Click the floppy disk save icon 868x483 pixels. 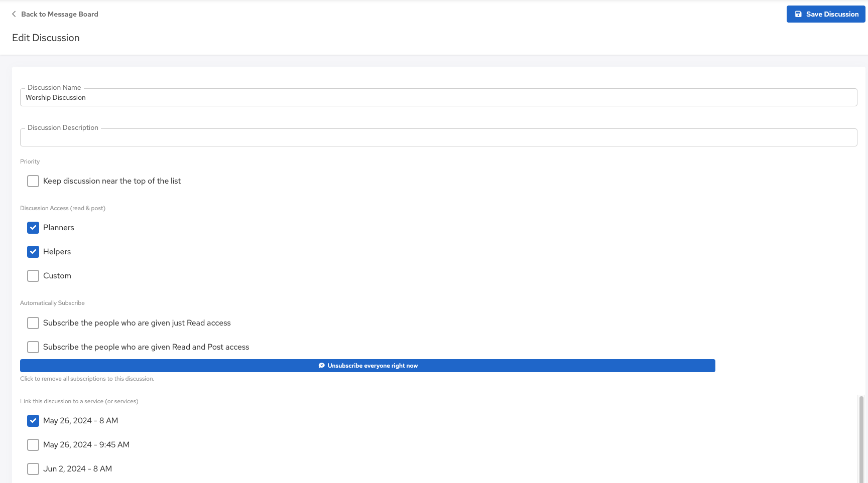point(798,14)
